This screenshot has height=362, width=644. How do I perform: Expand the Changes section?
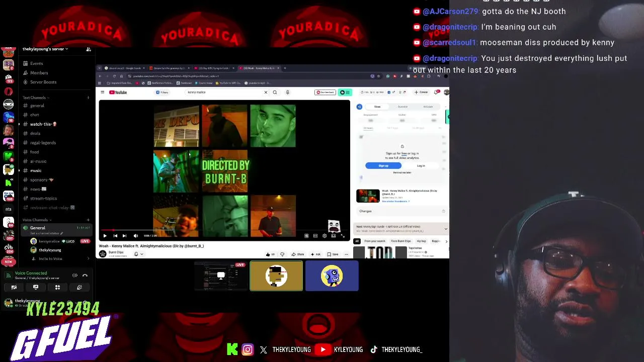pos(401,211)
